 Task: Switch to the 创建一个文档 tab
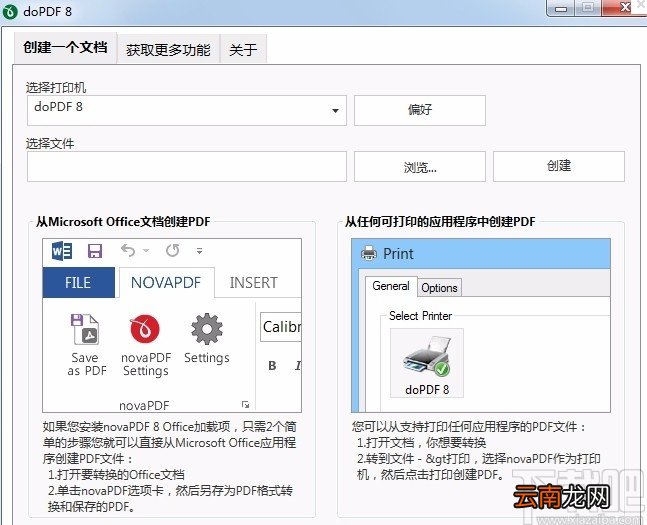pyautogui.click(x=65, y=48)
